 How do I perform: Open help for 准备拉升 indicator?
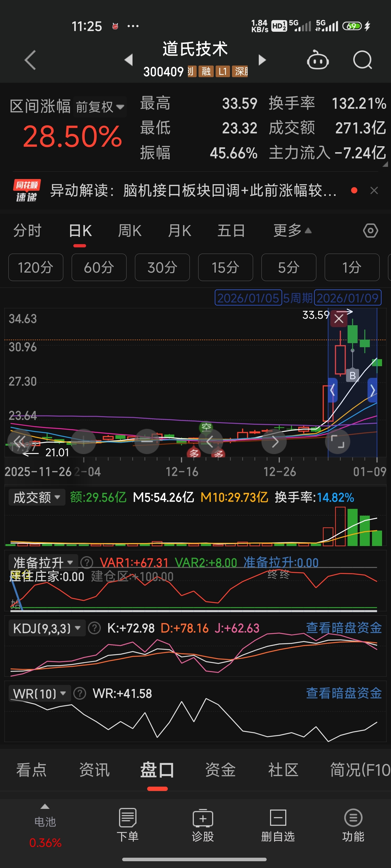pos(87,562)
